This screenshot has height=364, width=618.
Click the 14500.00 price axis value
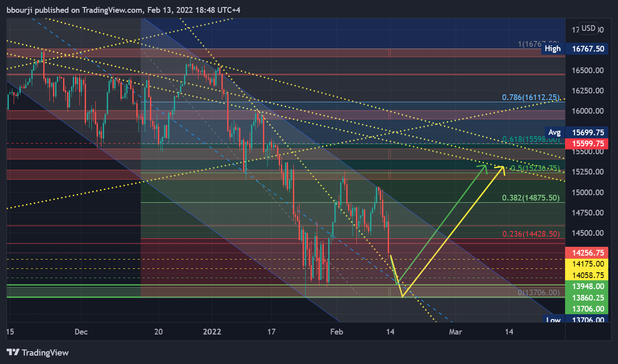[x=588, y=233]
